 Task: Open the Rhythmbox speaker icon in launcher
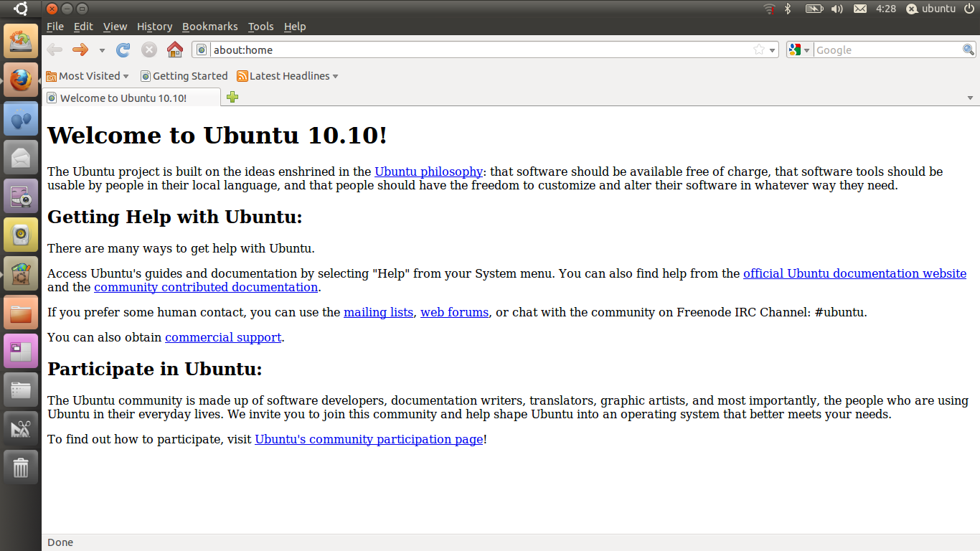pos(21,235)
